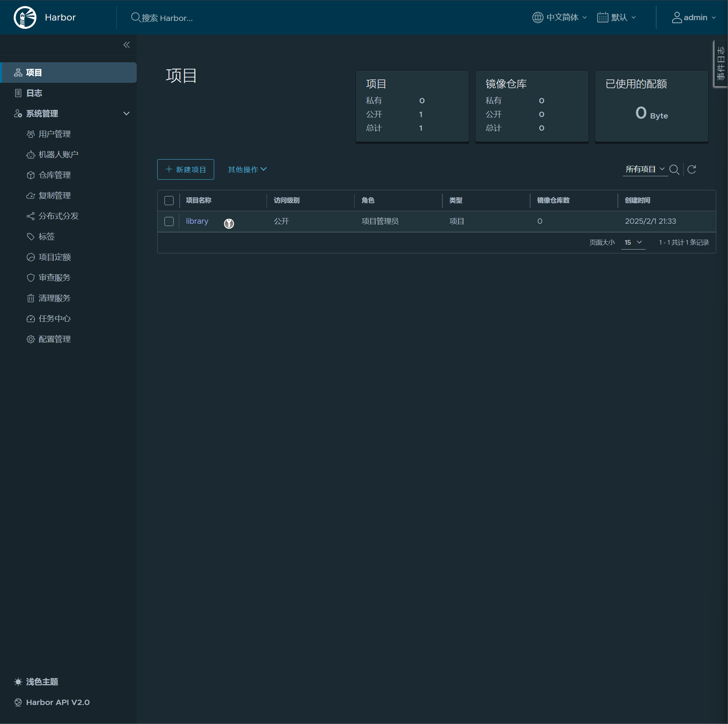728x724 pixels.
Task: Click 1 - 1 共计 1 条记录 text
Action: [x=684, y=242]
